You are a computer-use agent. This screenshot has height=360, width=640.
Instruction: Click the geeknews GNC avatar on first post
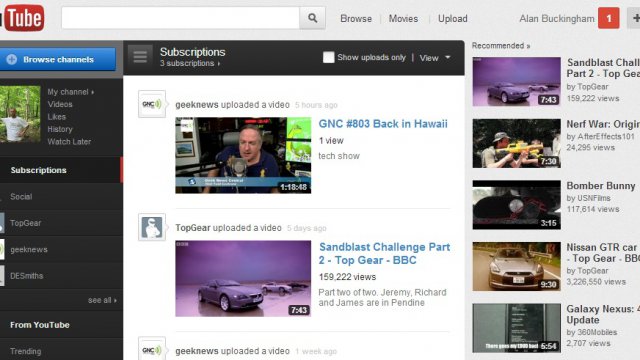(x=152, y=104)
